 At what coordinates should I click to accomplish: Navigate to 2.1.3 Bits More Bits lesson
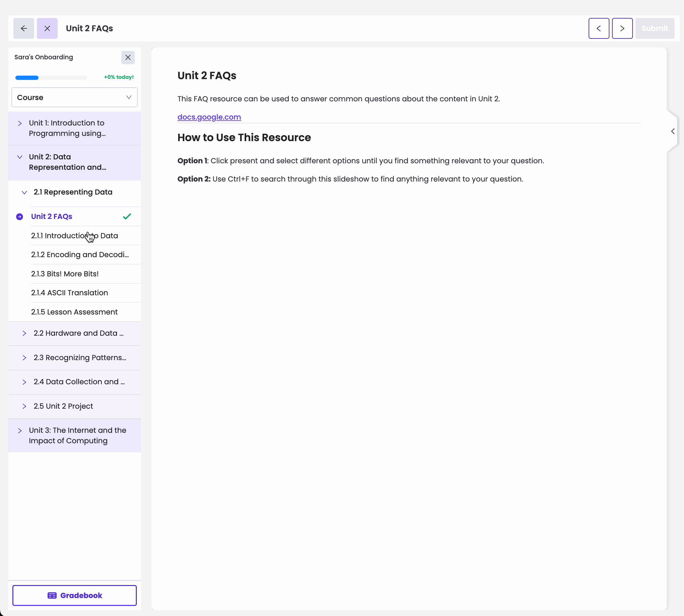point(65,273)
